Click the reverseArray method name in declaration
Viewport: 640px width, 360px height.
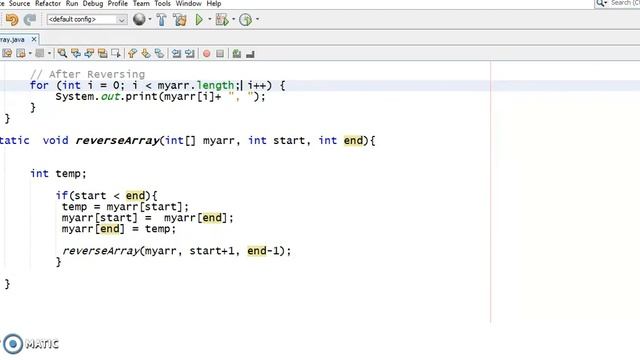(117, 140)
